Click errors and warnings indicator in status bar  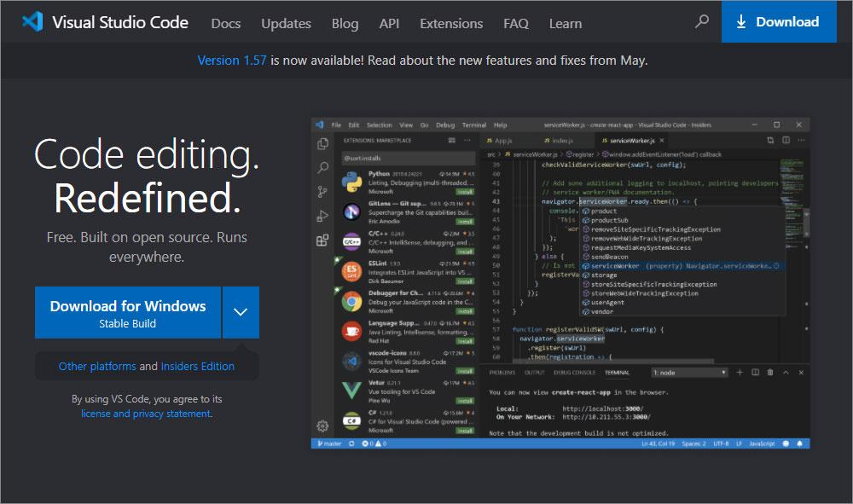pos(374,443)
